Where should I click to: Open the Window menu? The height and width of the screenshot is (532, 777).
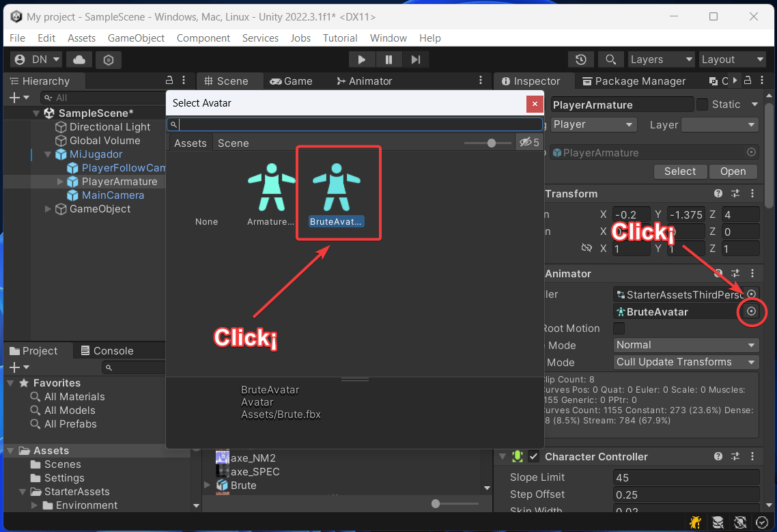tap(388, 38)
